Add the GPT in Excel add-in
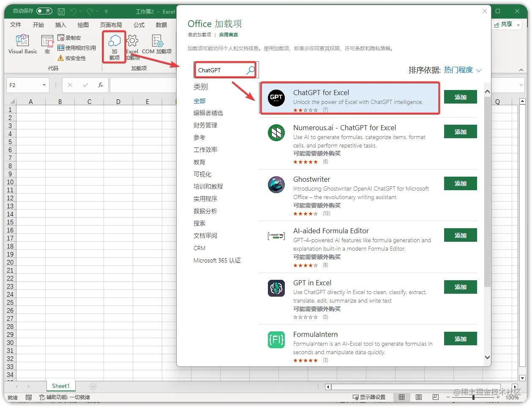The width and height of the screenshot is (532, 407). [460, 287]
